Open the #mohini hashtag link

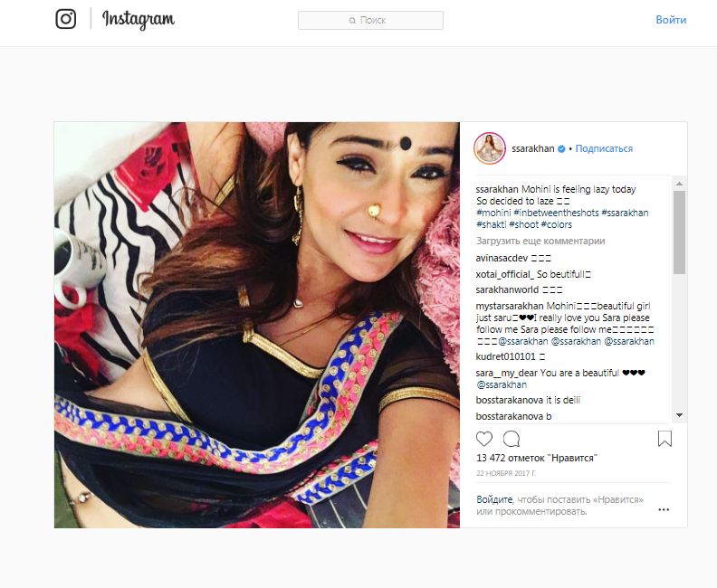coord(493,213)
